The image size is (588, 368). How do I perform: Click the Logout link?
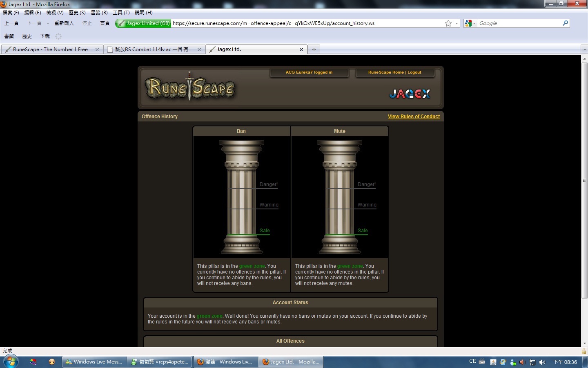coord(414,72)
